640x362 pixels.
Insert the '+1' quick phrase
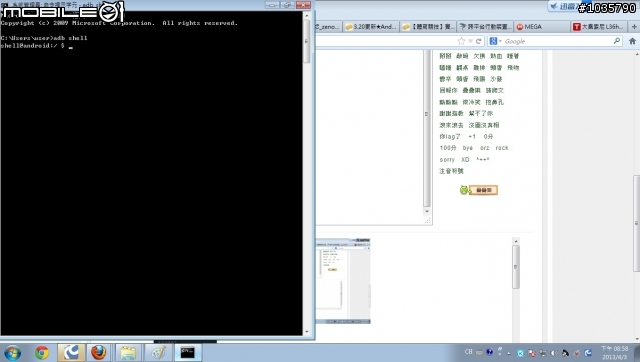pos(472,136)
